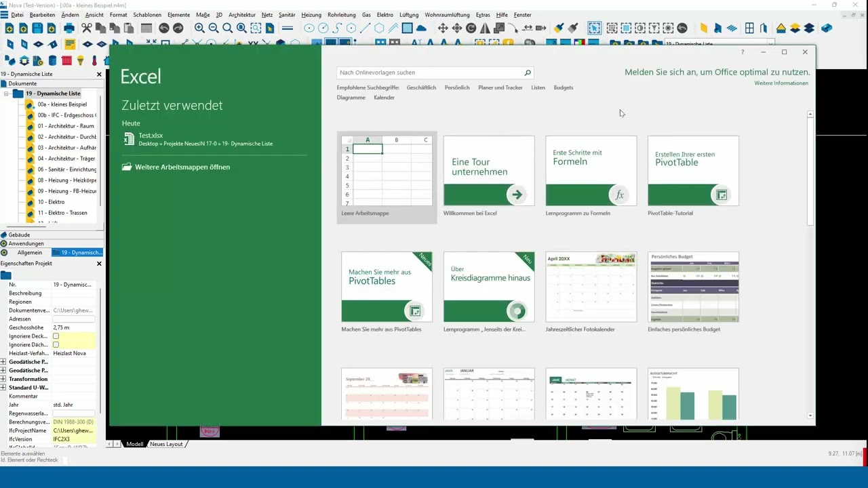
Task: Click the Kalender suggested search term
Action: coord(384,98)
